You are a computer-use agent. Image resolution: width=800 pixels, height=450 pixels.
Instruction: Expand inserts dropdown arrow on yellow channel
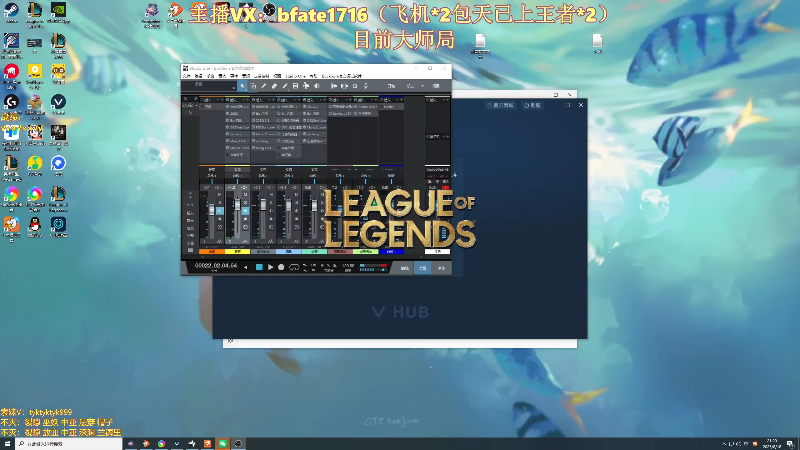point(244,100)
